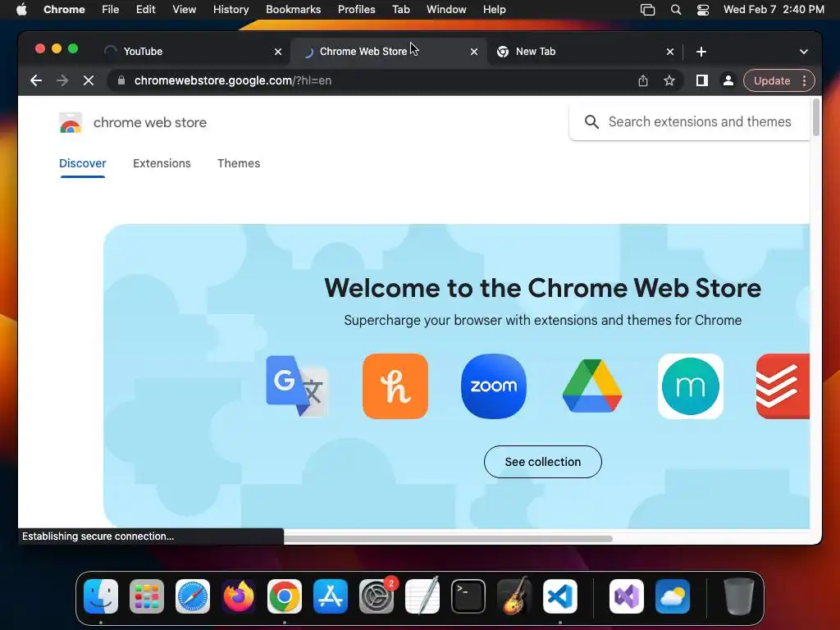Open the Themes section
The width and height of the screenshot is (840, 630).
coord(239,163)
